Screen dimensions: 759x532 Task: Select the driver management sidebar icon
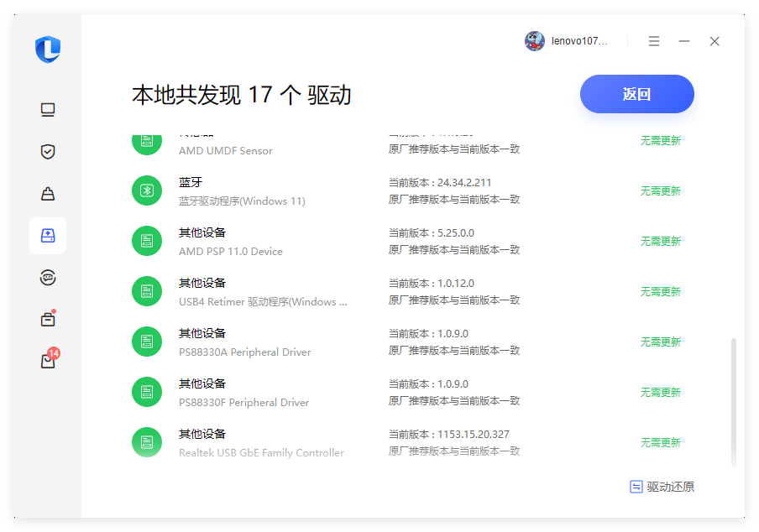(48, 236)
